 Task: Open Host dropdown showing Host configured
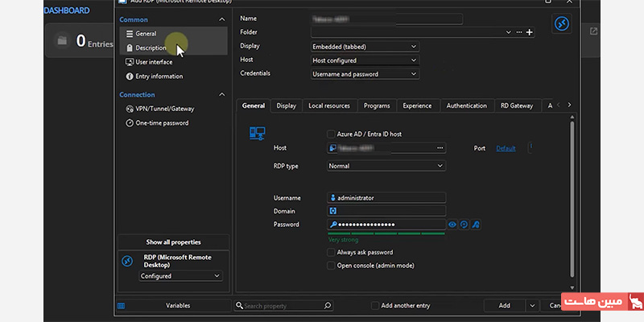[365, 60]
